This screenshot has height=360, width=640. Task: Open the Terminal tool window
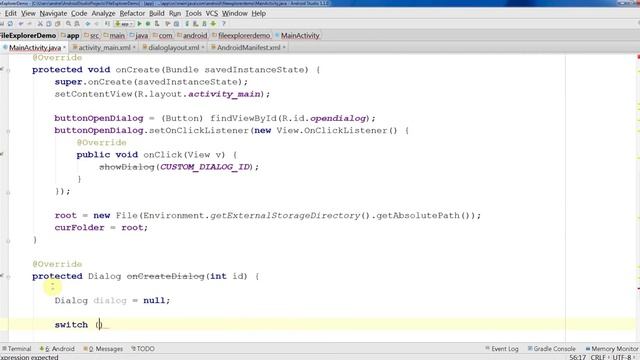point(17,349)
